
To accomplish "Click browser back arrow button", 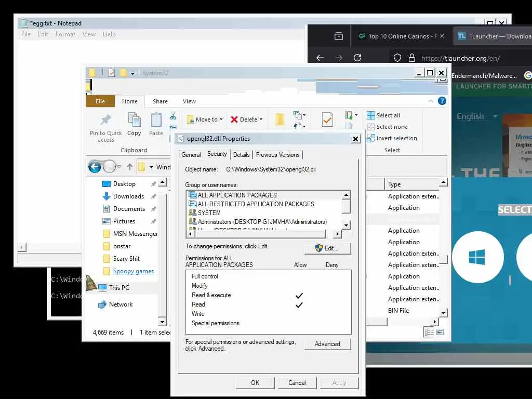I will (x=320, y=58).
